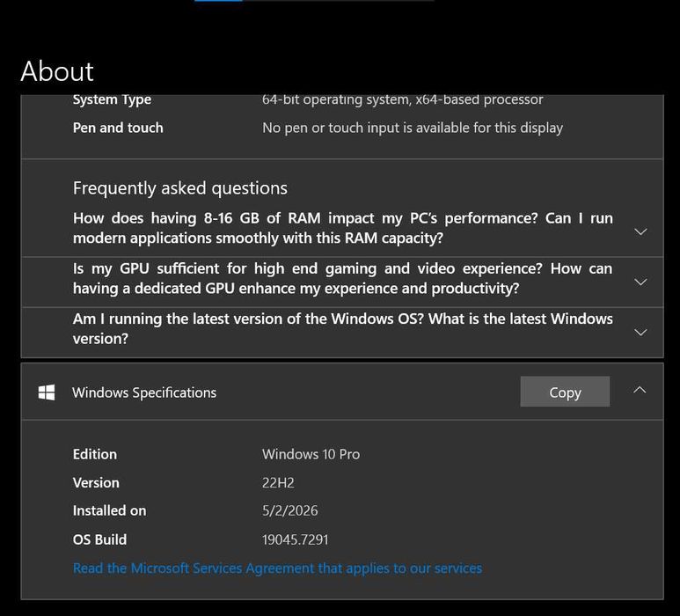Collapse the Windows Specifications section
The image size is (680, 616).
(x=640, y=390)
